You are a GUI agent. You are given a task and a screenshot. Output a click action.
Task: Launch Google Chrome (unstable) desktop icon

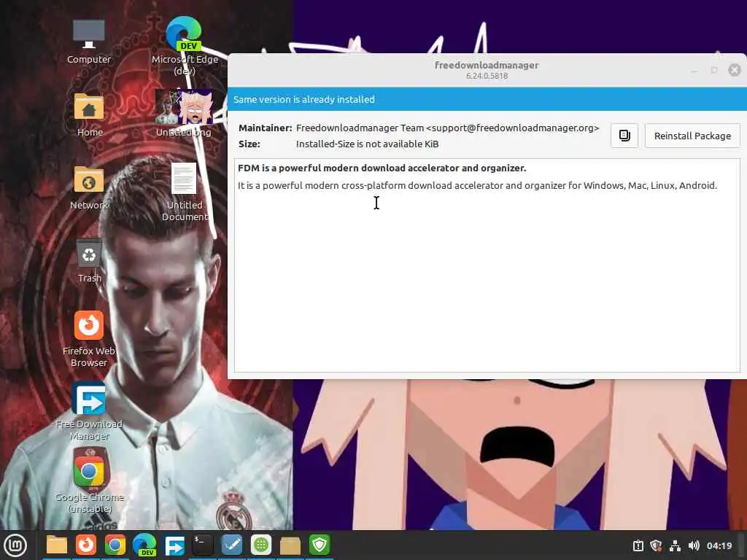click(89, 481)
